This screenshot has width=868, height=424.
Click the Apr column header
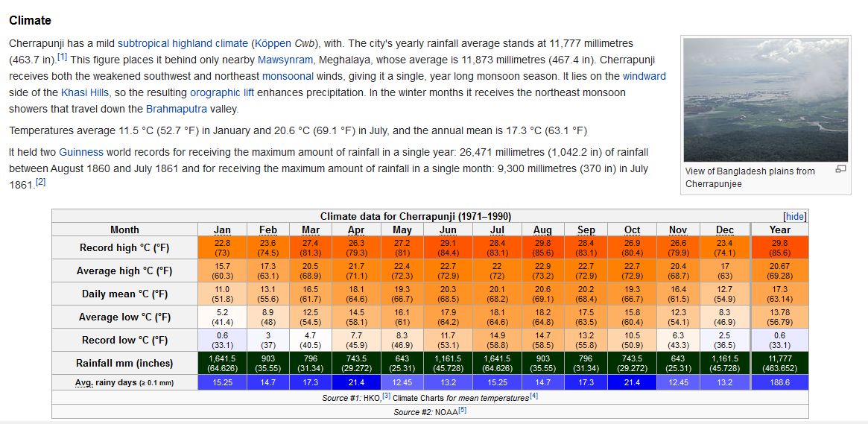[356, 230]
